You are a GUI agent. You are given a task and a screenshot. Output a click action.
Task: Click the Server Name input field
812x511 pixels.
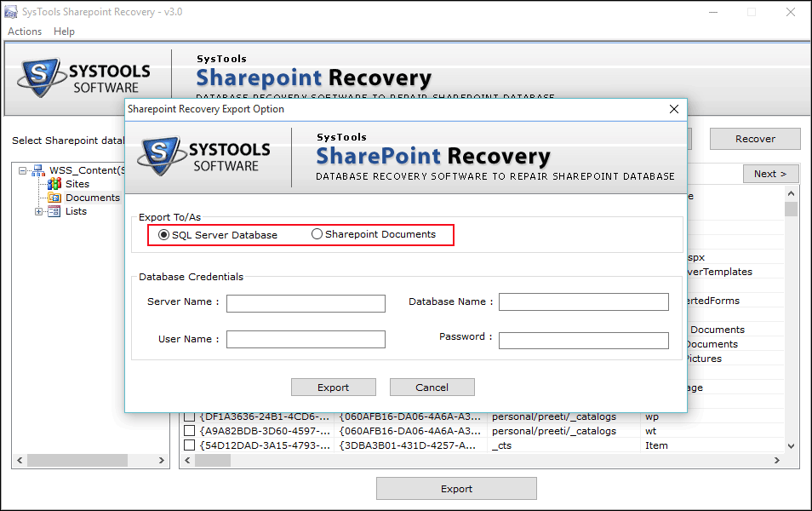306,303
